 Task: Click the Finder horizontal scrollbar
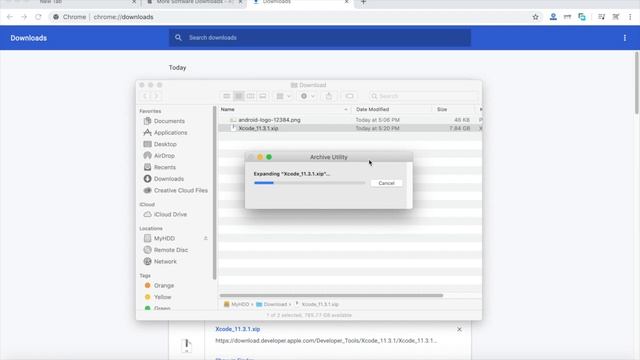pyautogui.click(x=331, y=296)
